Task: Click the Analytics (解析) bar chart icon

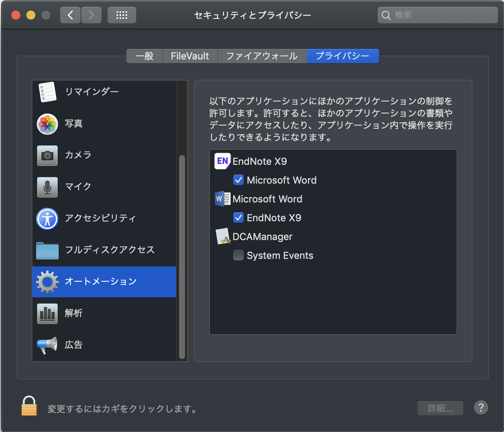Action: pos(47,313)
